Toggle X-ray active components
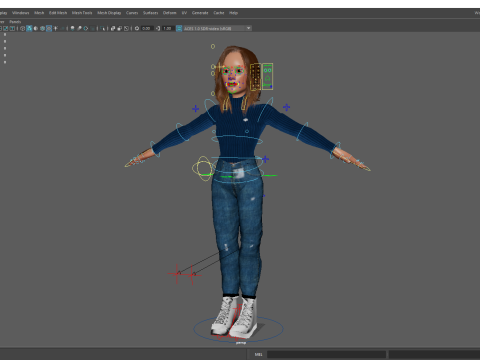Viewport: 480px width, 360px height. pos(120,28)
